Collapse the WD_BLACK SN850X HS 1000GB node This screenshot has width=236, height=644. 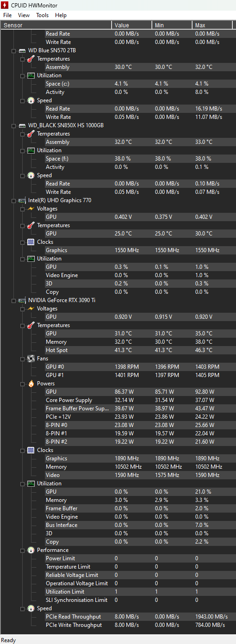click(x=13, y=125)
